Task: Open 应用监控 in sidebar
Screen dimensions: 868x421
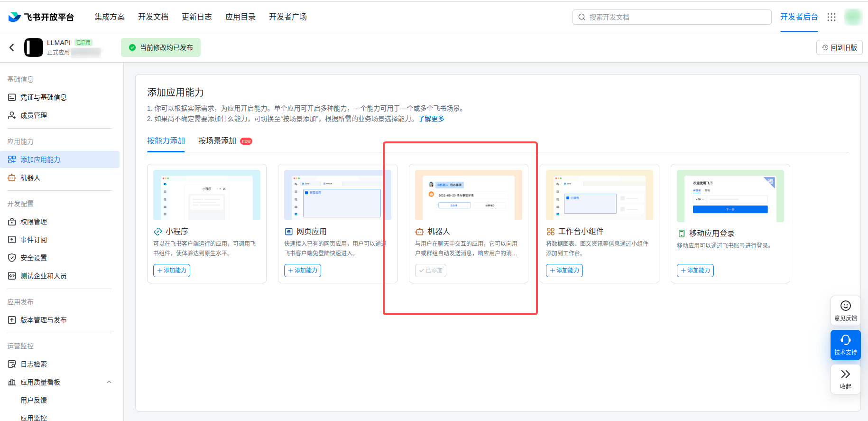Action: (34, 418)
